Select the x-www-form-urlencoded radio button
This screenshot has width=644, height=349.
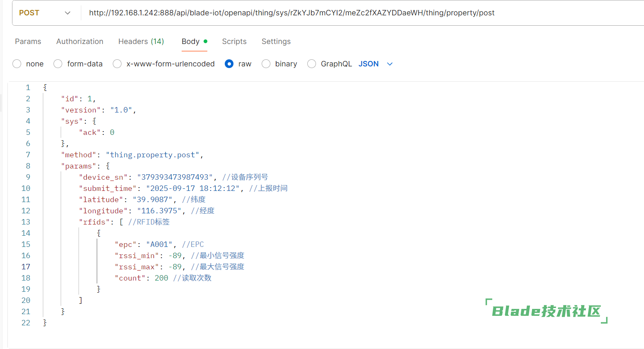[117, 64]
